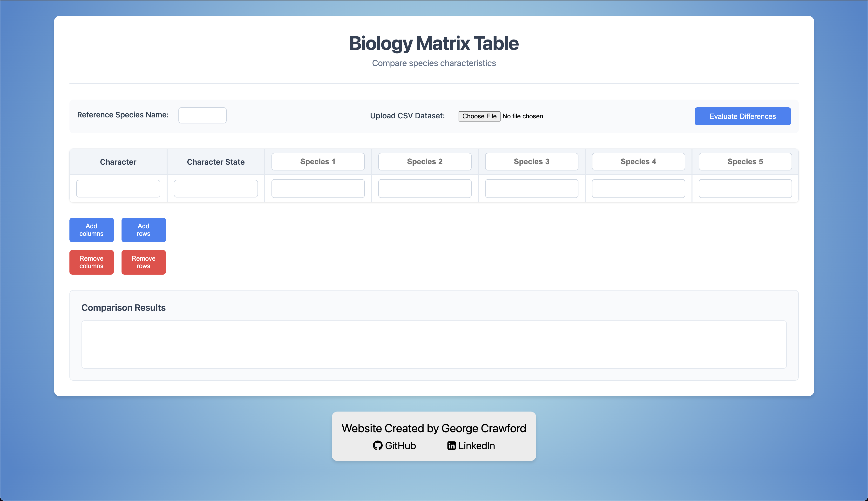
Task: Edit the Species 5 header field
Action: coord(745,162)
